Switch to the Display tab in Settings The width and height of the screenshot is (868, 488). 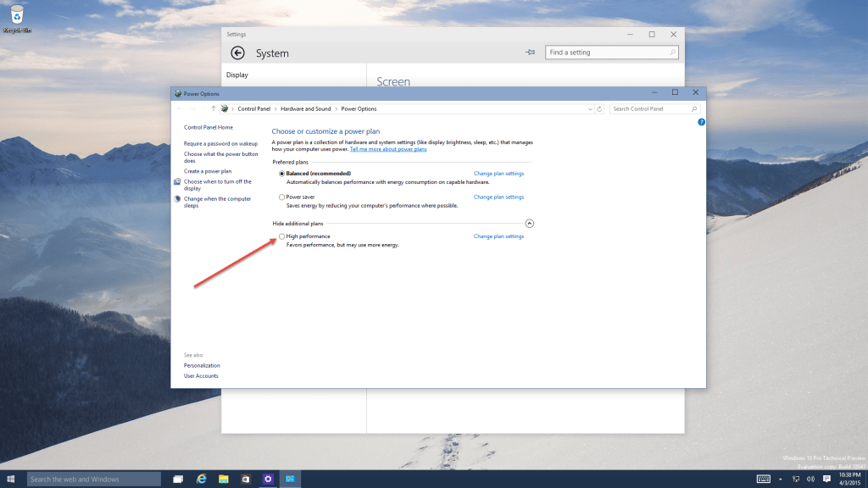tap(239, 75)
